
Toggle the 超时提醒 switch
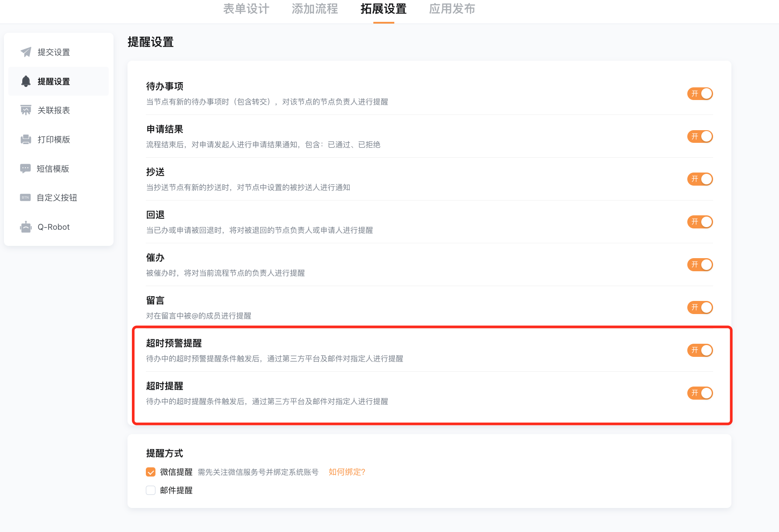pos(700,393)
